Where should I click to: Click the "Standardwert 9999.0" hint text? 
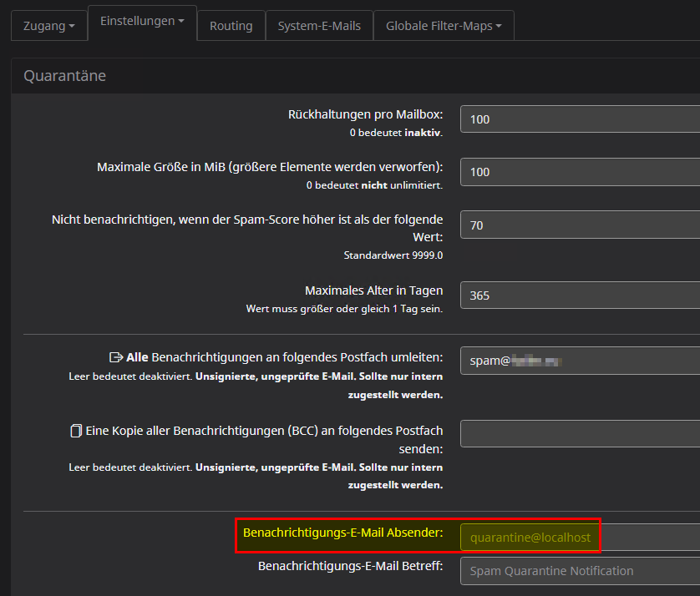[x=393, y=255]
